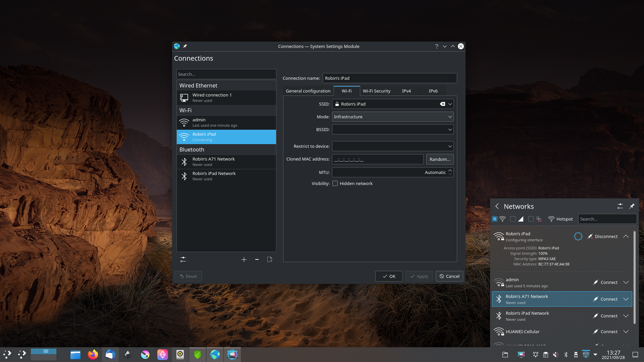The image size is (644, 362).
Task: Switch to the IPv6 tab
Action: tap(433, 91)
